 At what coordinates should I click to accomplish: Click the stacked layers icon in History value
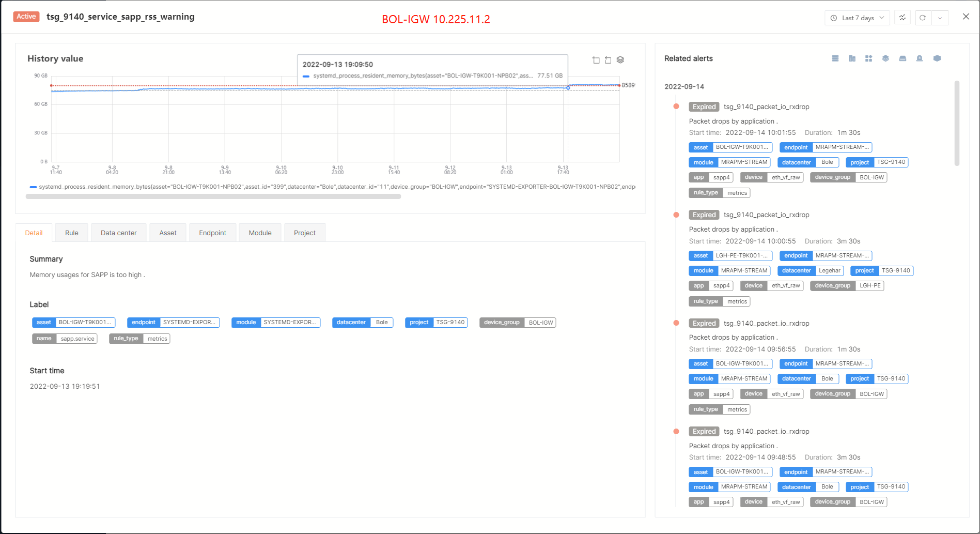620,60
